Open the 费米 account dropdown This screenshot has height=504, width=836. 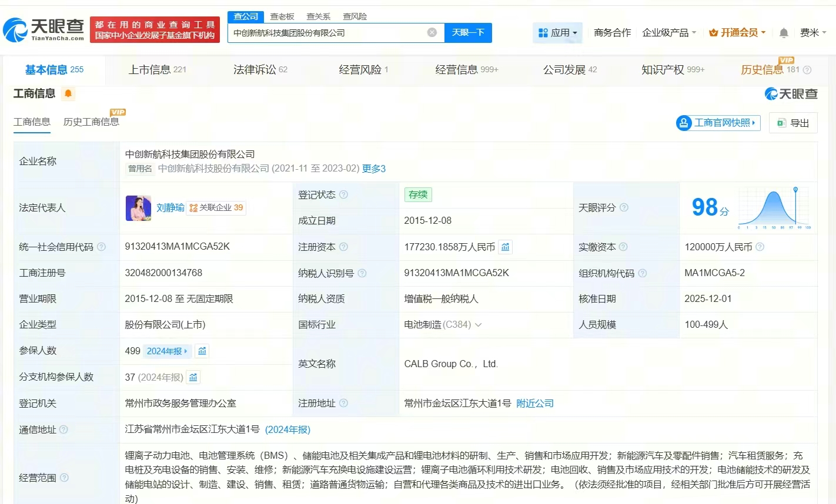tap(813, 33)
